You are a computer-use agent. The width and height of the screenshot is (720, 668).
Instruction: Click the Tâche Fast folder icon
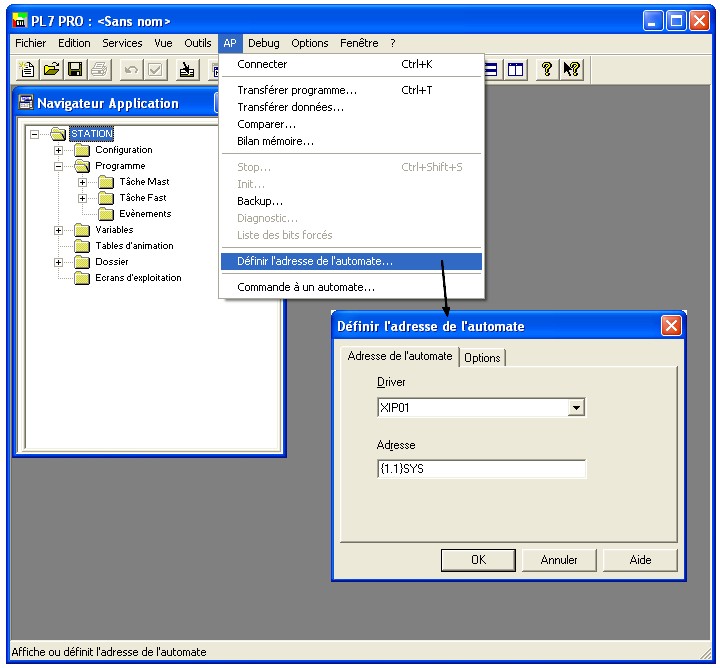coord(106,198)
